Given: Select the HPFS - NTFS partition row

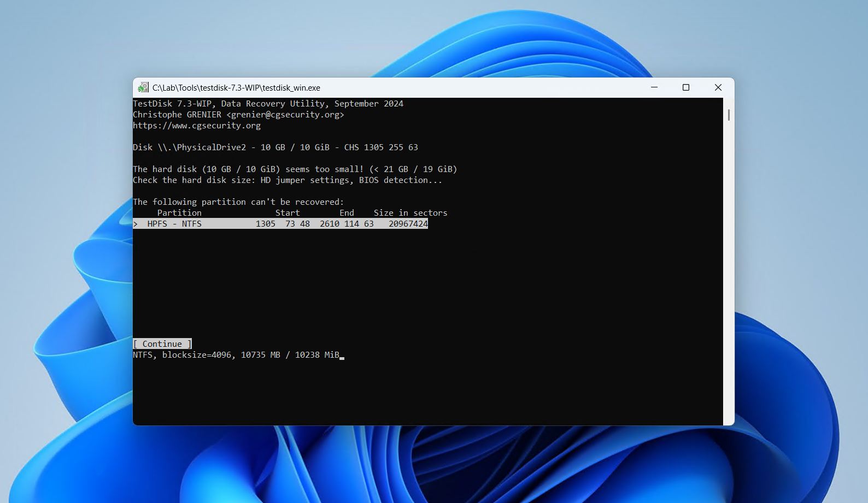Looking at the screenshot, I should point(280,223).
